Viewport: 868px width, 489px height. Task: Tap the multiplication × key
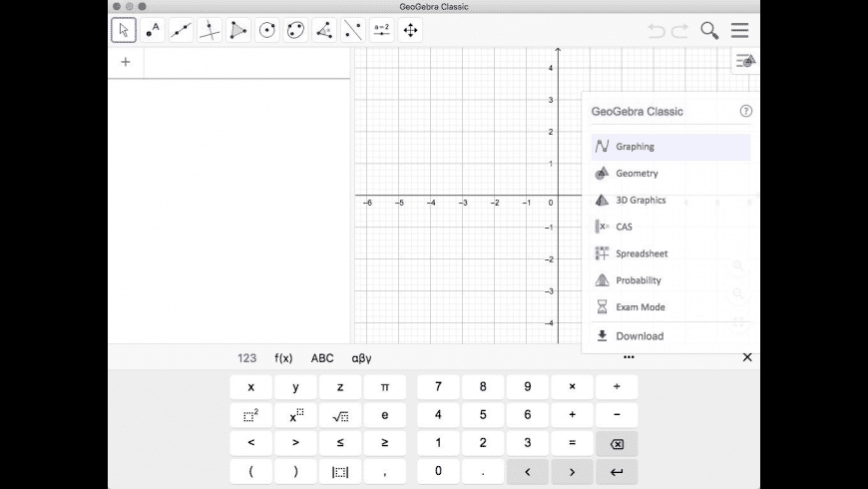572,387
